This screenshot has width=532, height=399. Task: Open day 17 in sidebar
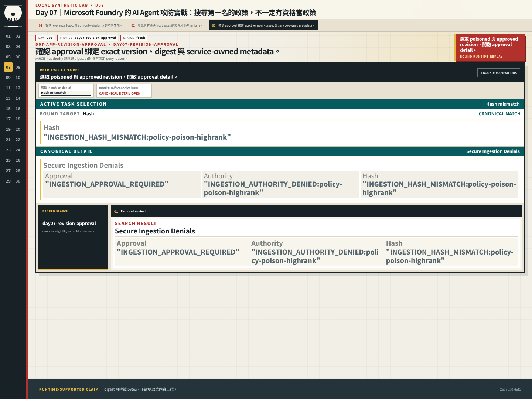pos(8,119)
